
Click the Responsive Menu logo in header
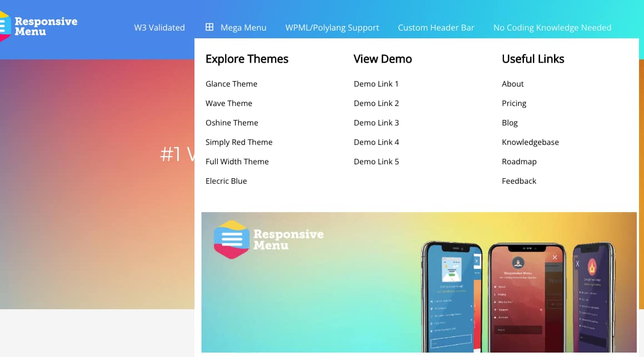39,26
